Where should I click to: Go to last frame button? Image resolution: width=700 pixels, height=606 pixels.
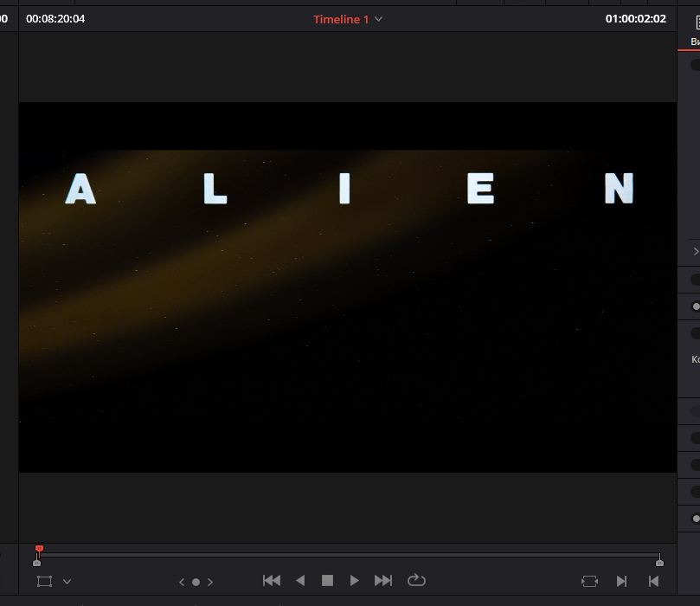(383, 581)
